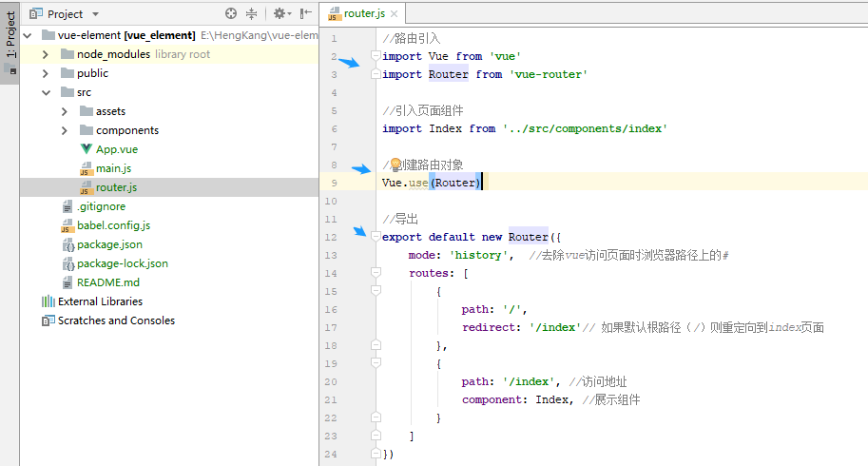Click line number 10 in the gutter
Screen dimensions: 868x466
click(x=331, y=201)
